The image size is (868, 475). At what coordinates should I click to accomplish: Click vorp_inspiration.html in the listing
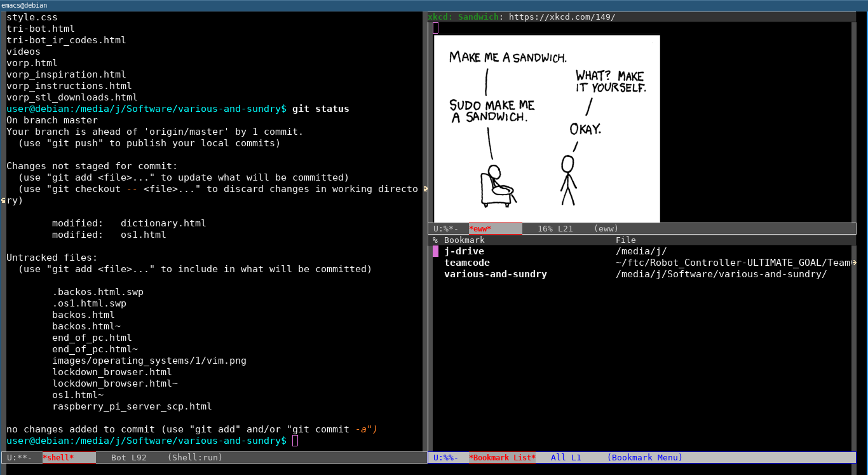(66, 74)
